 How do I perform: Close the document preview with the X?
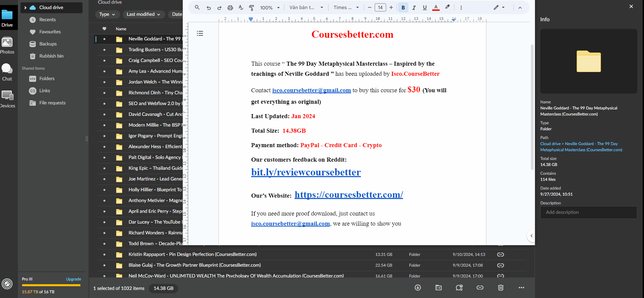coord(631,6)
